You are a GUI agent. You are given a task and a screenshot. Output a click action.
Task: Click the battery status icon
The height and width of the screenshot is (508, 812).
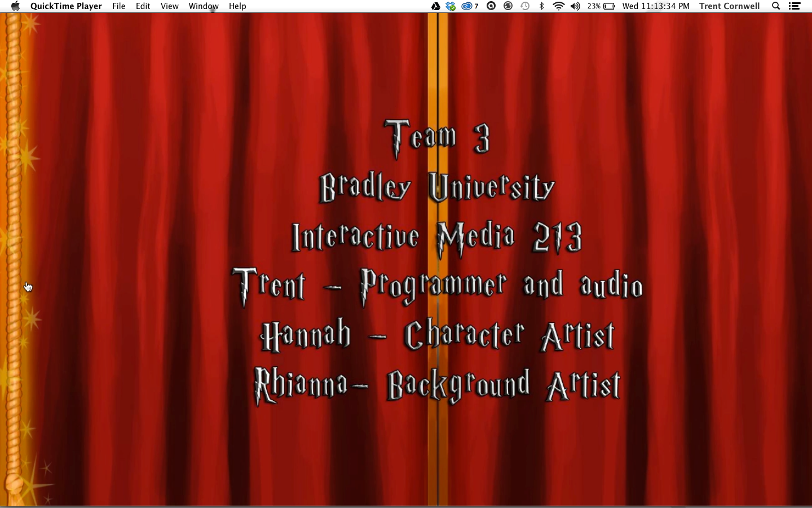[x=610, y=6]
